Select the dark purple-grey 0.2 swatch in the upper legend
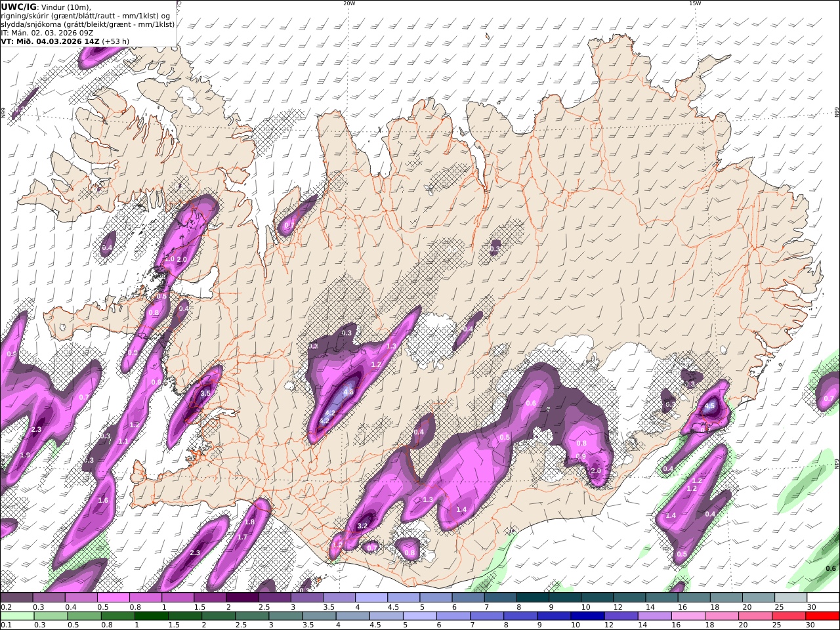The width and height of the screenshot is (840, 630). point(16,597)
